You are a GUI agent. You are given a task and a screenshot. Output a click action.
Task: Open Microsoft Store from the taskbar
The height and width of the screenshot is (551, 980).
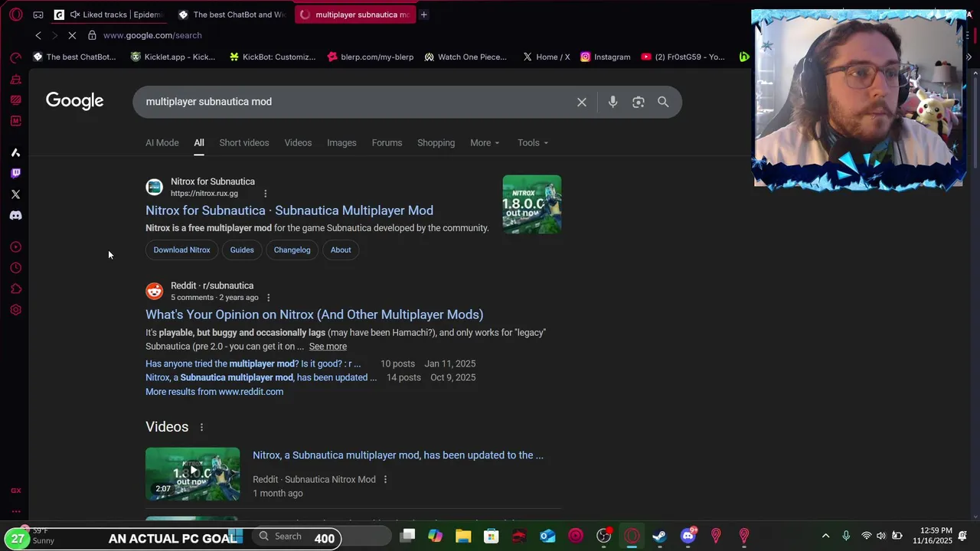(x=492, y=536)
